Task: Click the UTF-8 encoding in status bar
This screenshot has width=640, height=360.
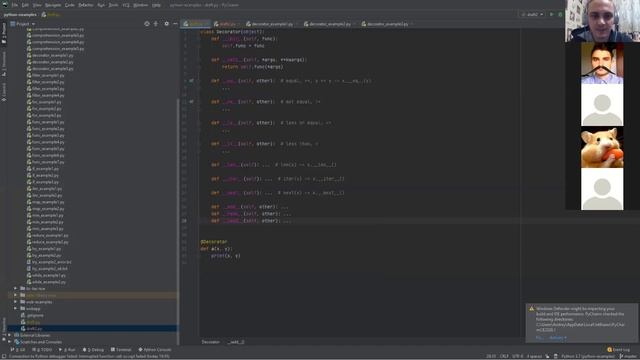Action: (518, 356)
